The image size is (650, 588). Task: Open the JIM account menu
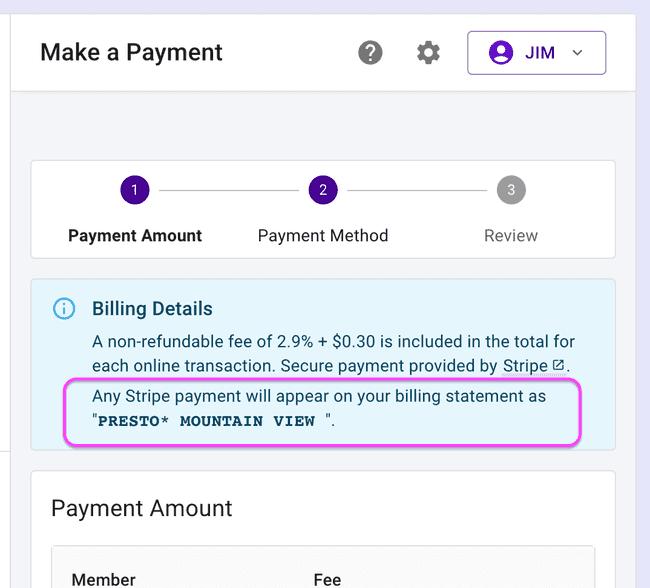coord(536,53)
